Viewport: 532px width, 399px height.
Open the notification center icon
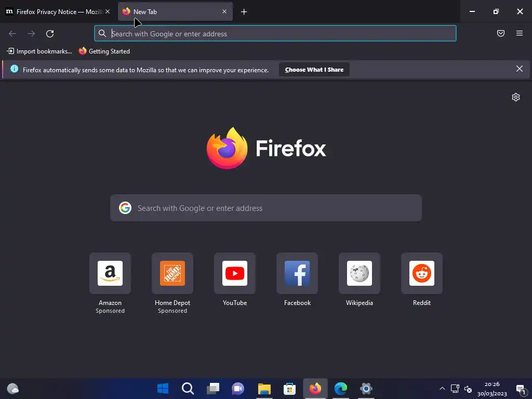pos(521,389)
